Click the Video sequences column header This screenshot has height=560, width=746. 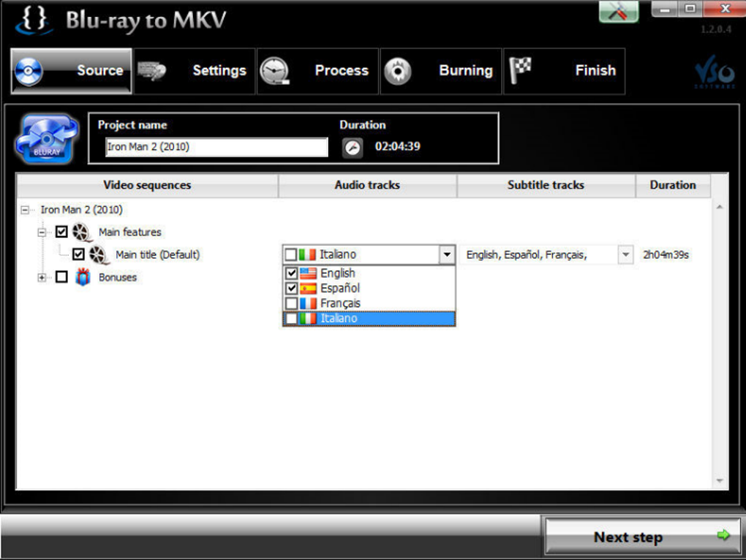(147, 185)
